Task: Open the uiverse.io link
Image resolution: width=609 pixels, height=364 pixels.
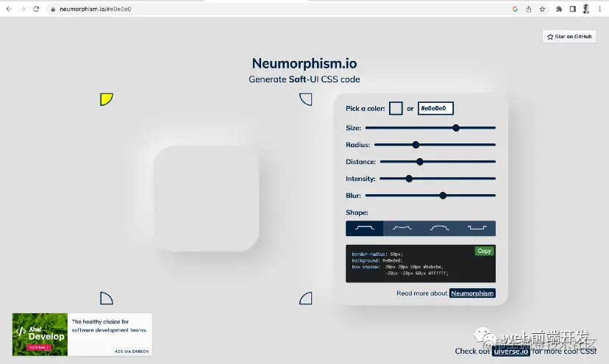Action: point(511,351)
